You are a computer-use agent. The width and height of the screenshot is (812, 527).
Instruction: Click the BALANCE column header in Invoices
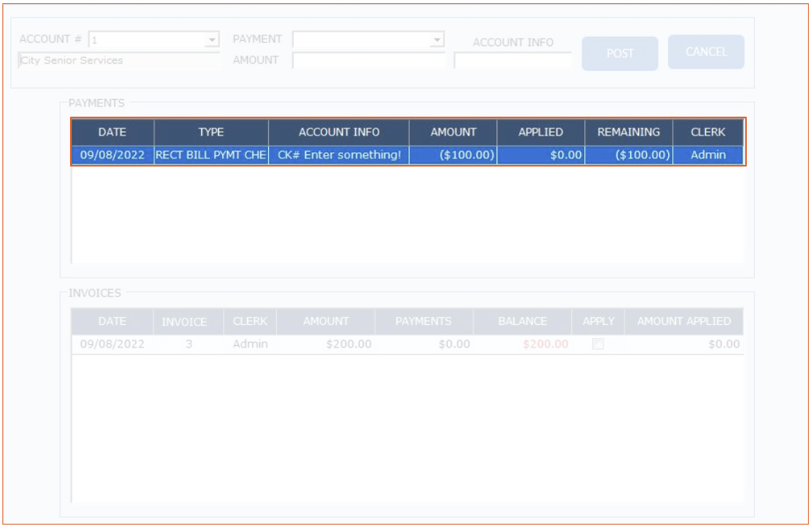tap(522, 321)
